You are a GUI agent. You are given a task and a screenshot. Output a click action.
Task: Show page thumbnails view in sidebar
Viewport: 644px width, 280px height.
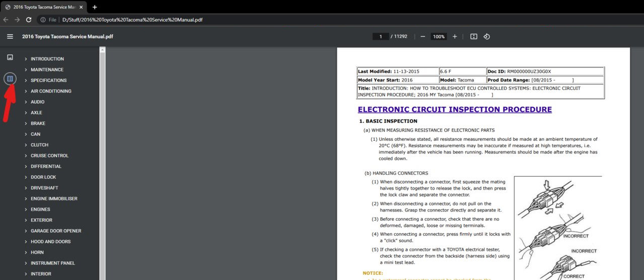10,57
